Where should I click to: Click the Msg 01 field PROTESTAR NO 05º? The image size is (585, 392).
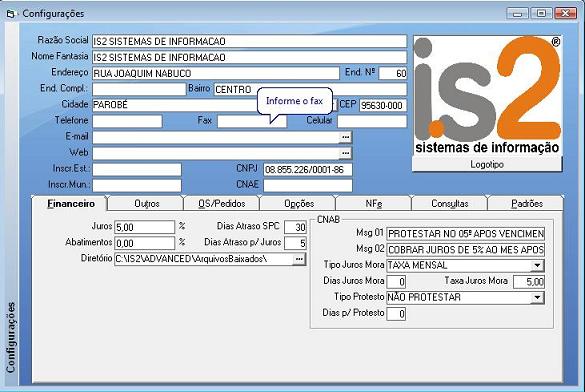click(465, 234)
